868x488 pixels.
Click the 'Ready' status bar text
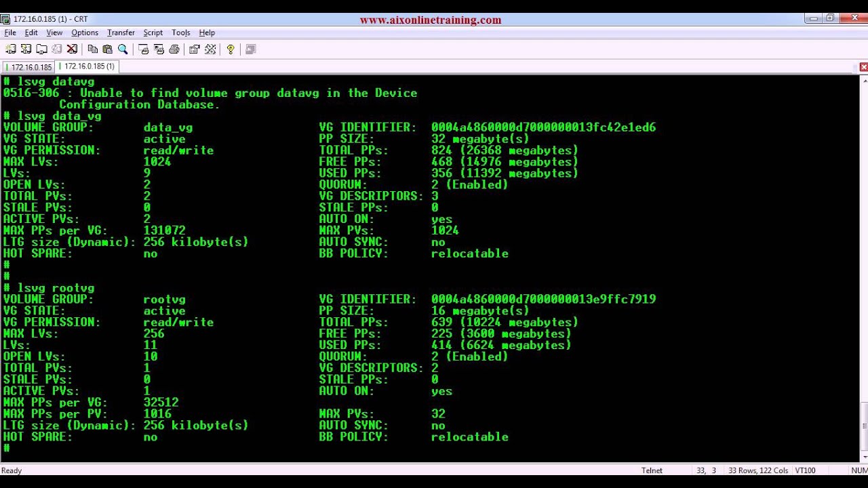12,470
